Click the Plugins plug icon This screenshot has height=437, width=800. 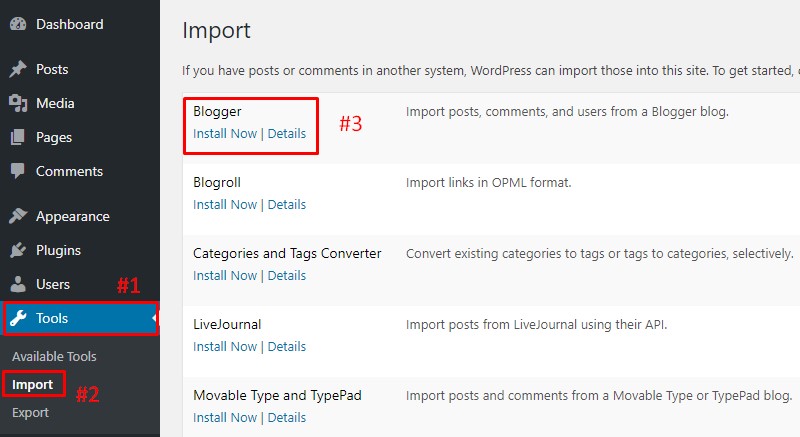(18, 250)
